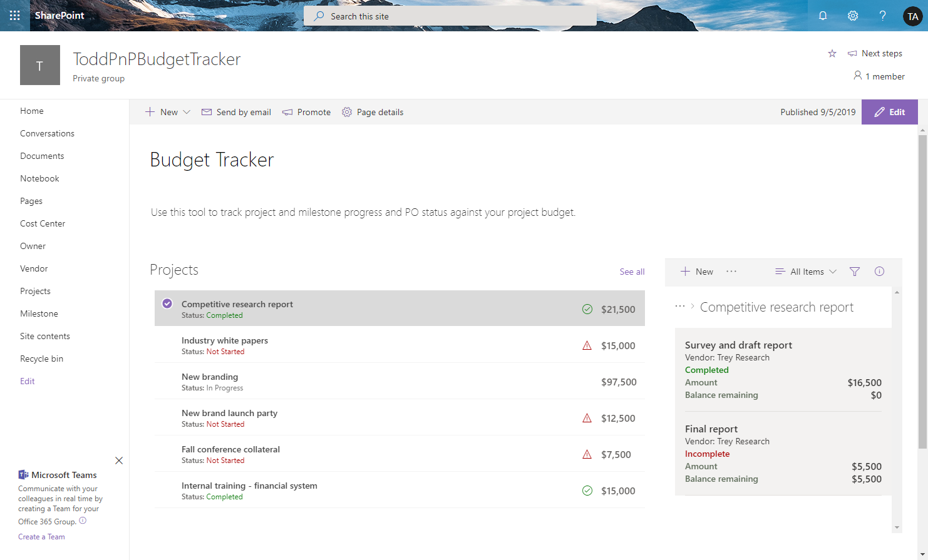Open the notifications bell
The height and width of the screenshot is (560, 928).
(823, 16)
